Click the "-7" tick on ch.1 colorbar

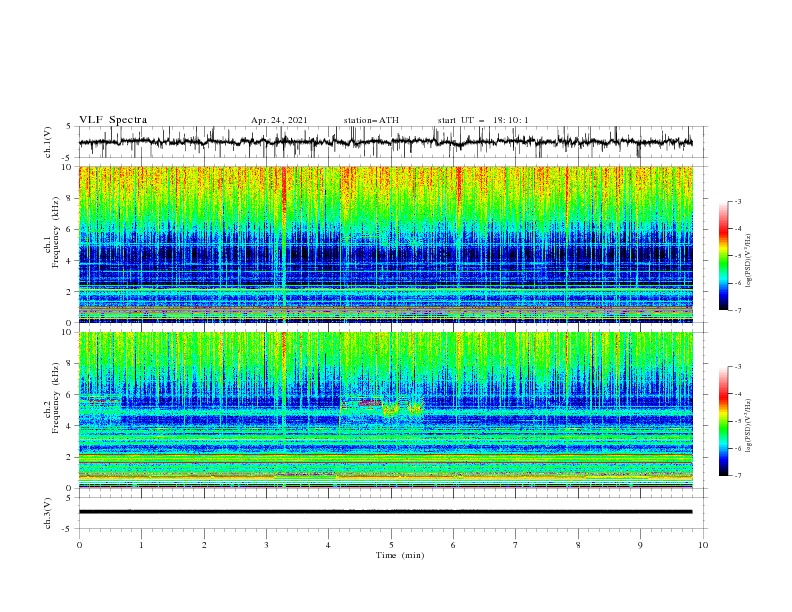[x=737, y=310]
